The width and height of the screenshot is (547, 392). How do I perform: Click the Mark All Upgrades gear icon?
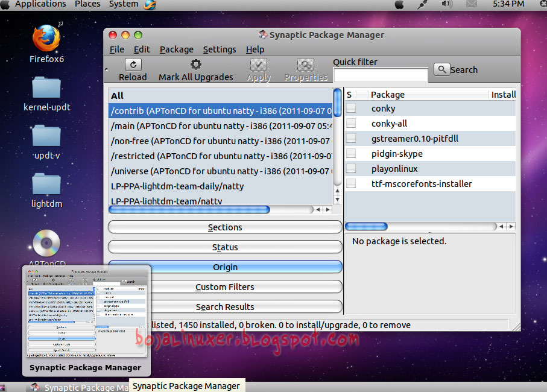point(196,65)
